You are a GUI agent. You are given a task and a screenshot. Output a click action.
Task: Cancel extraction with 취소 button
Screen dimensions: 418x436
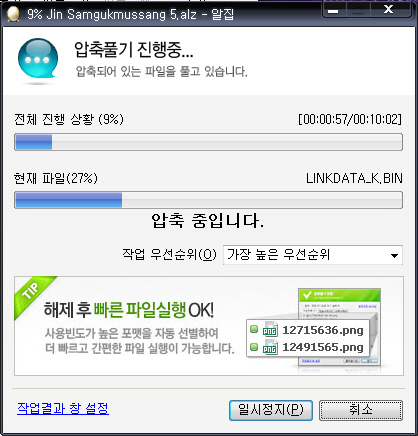pos(361,410)
